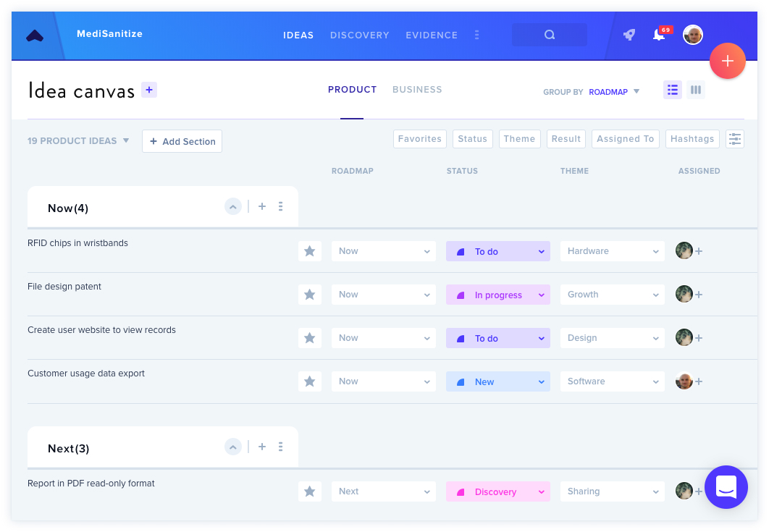Open the more options dots in navigation
This screenshot has height=532, width=769.
[x=476, y=35]
